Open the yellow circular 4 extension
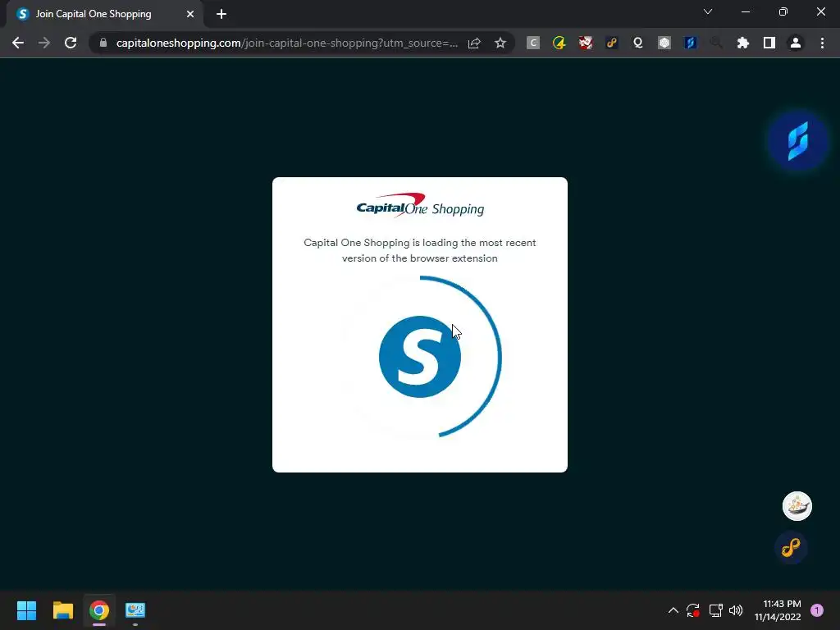The width and height of the screenshot is (840, 630). click(559, 43)
